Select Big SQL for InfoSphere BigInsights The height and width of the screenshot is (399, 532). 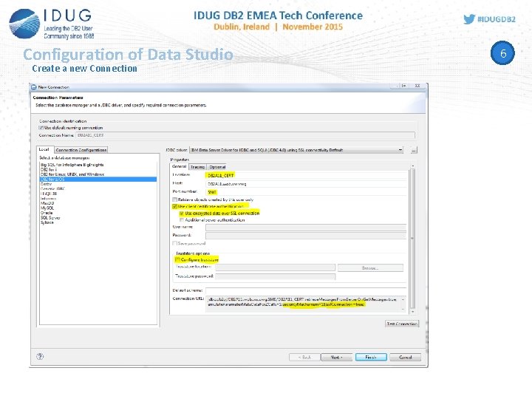[72, 165]
